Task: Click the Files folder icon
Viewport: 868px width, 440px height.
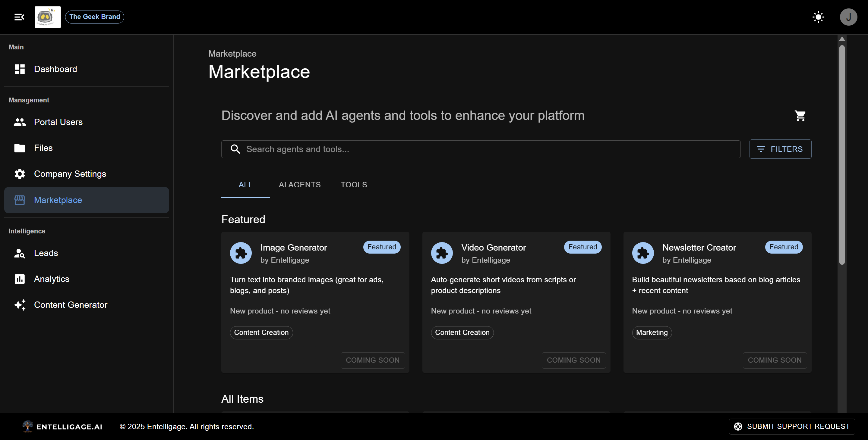Action: point(20,148)
